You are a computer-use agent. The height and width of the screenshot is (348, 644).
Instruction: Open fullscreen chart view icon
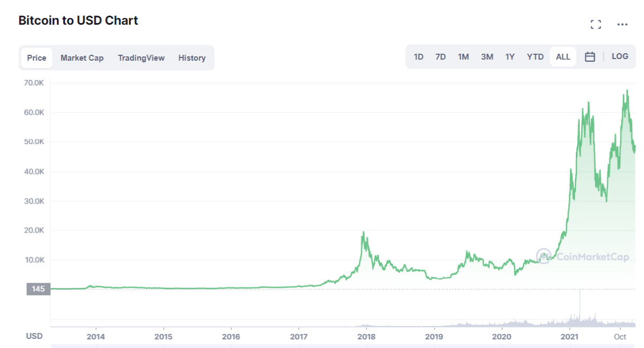coord(595,24)
